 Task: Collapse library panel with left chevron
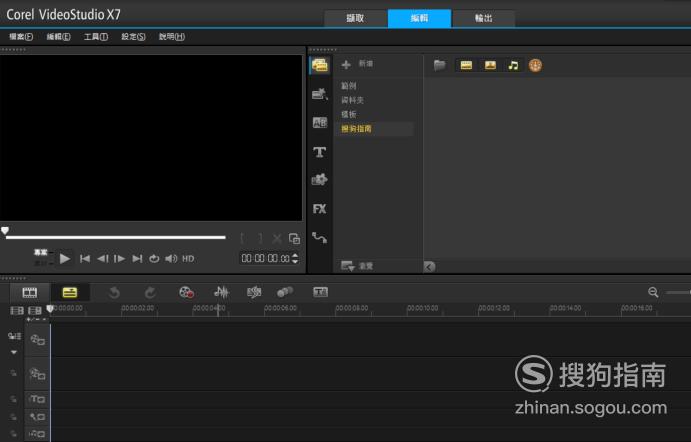[x=429, y=267]
